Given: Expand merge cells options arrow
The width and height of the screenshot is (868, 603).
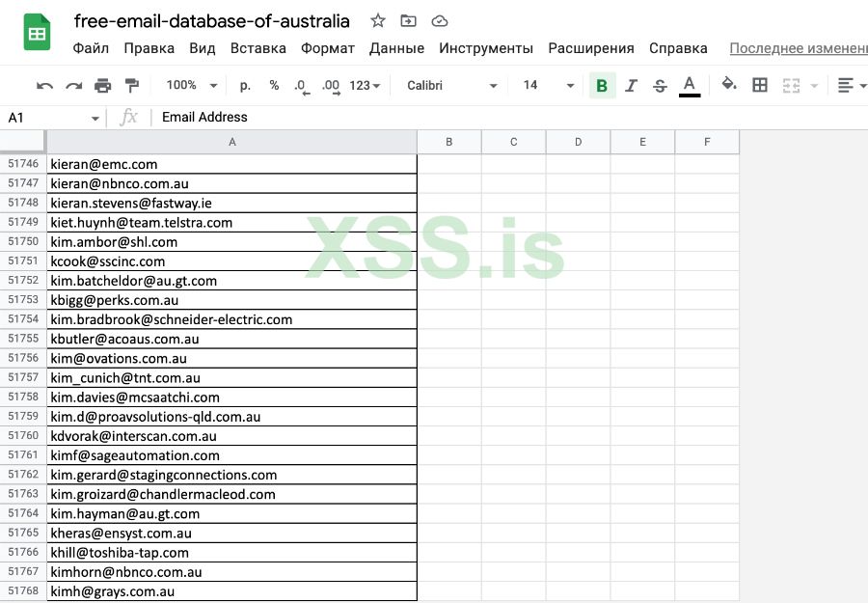Looking at the screenshot, I should pyautogui.click(x=814, y=86).
